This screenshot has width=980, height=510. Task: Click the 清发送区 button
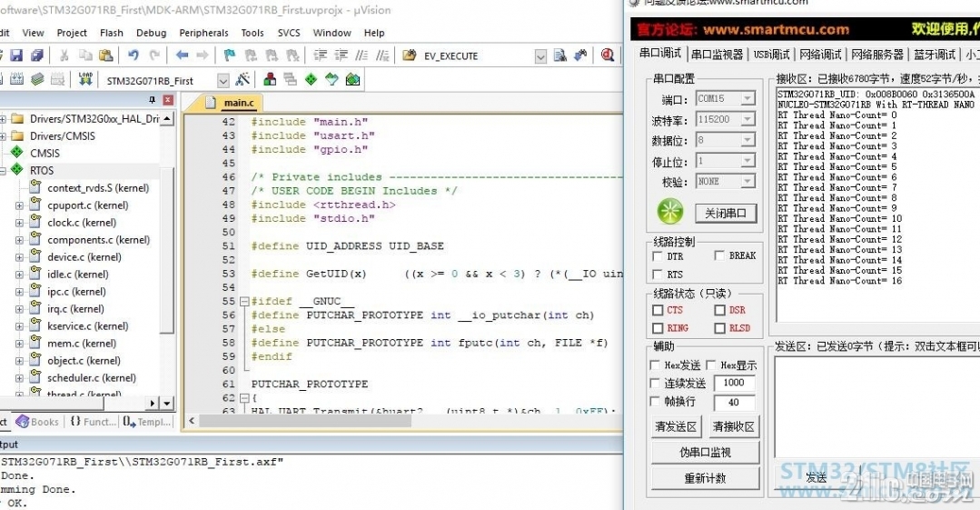pos(675,426)
